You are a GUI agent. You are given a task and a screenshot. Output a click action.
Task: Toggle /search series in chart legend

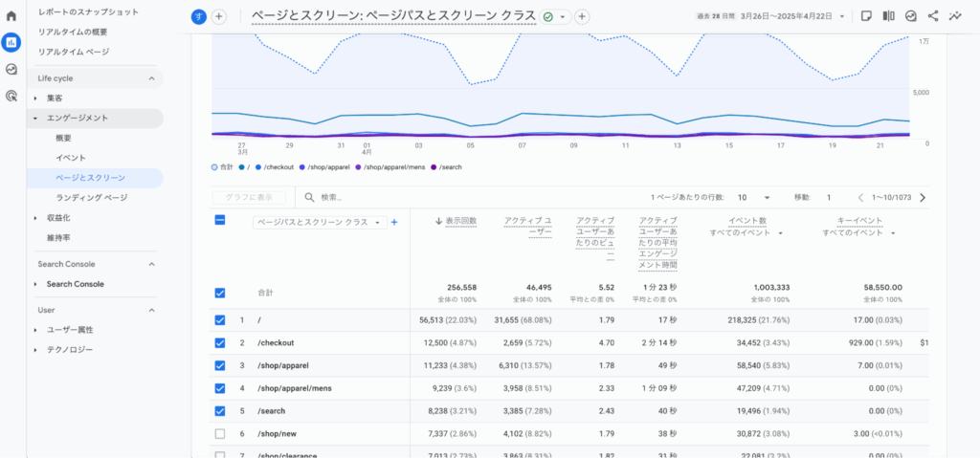446,167
